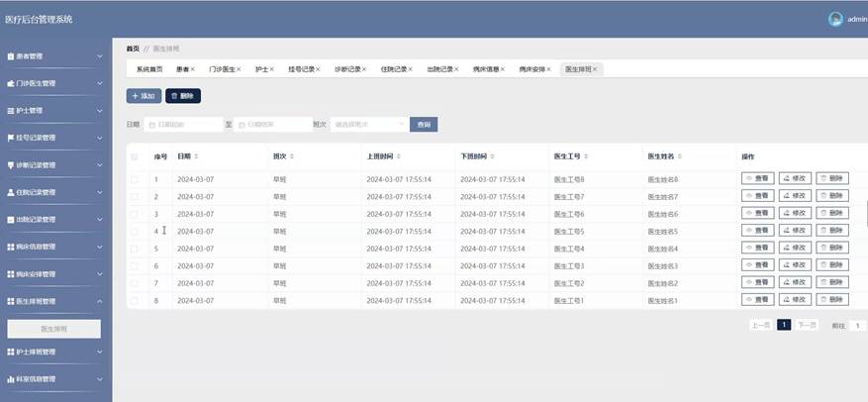Sort by the 班次 column arrows

[x=292, y=157]
